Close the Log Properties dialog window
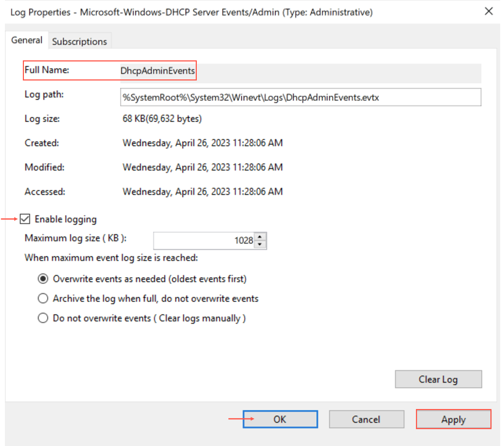 coord(489,11)
